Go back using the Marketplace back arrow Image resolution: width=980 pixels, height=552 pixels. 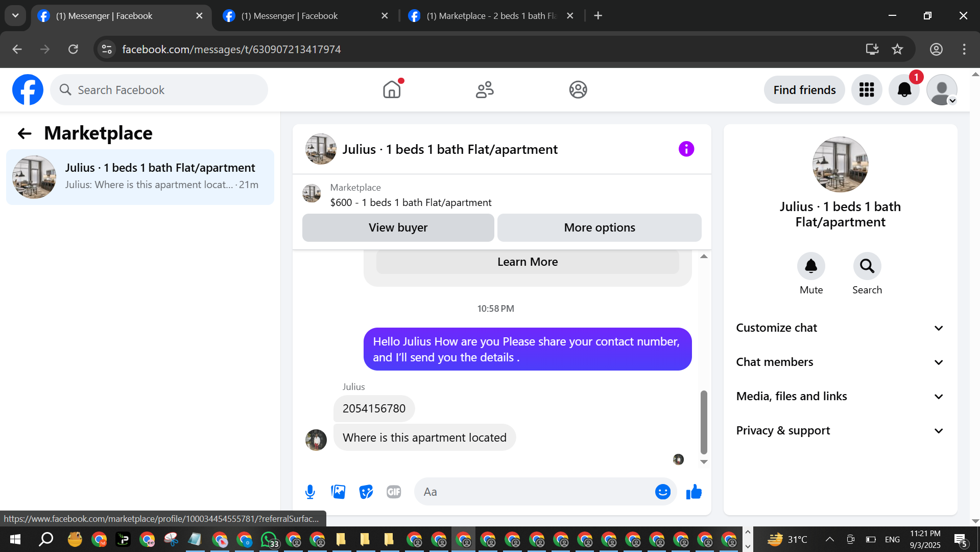point(25,133)
